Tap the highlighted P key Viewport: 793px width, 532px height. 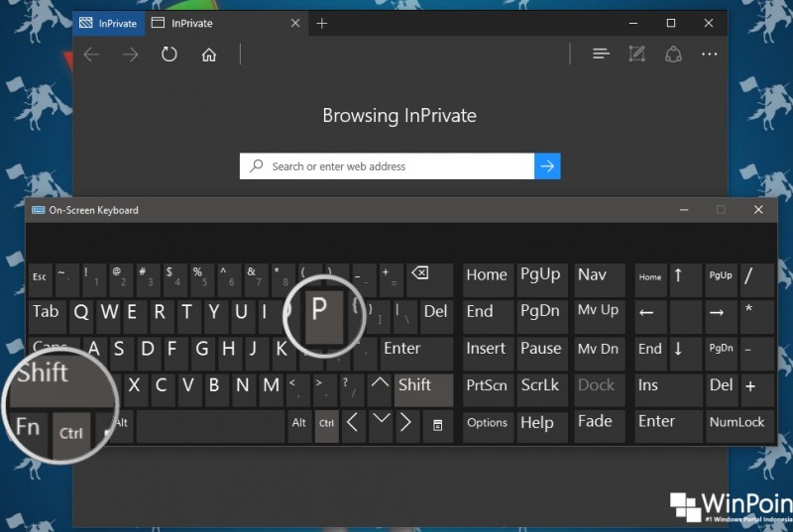pos(324,317)
